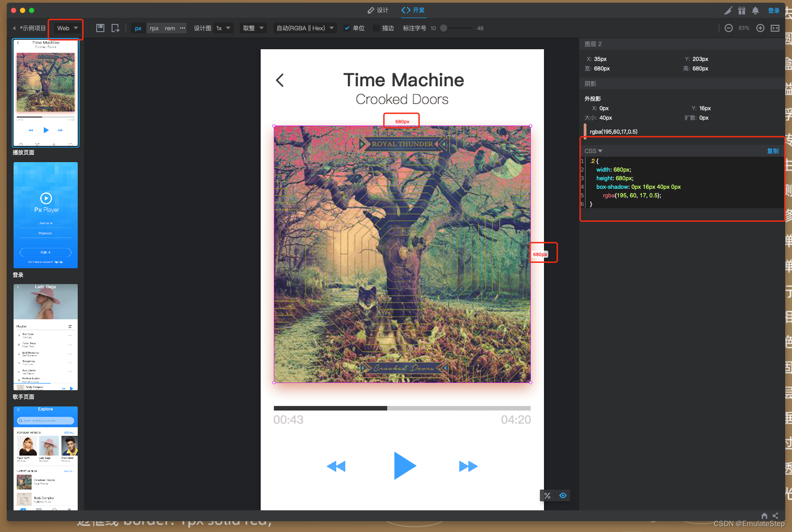This screenshot has width=792, height=532.
Task: Enable the 描边 checkbox
Action: click(376, 28)
